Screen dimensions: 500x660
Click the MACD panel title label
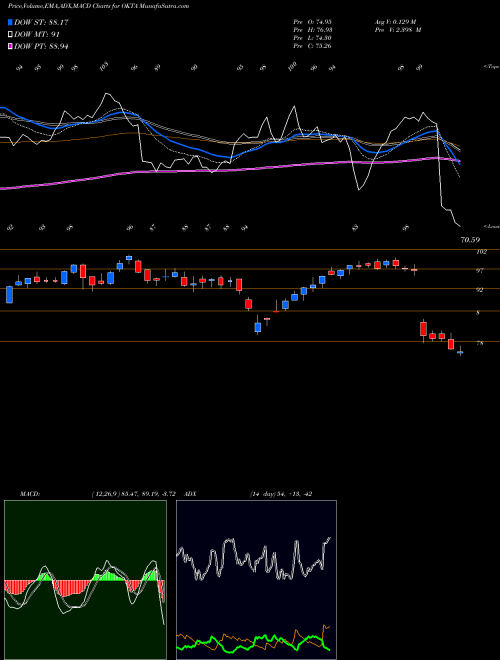tap(29, 494)
